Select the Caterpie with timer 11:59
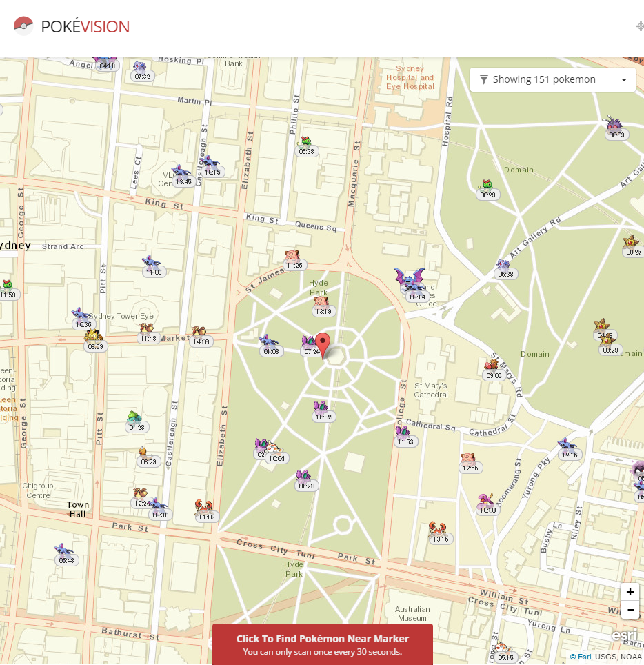Screen dimensions: 644x665 [x=8, y=290]
